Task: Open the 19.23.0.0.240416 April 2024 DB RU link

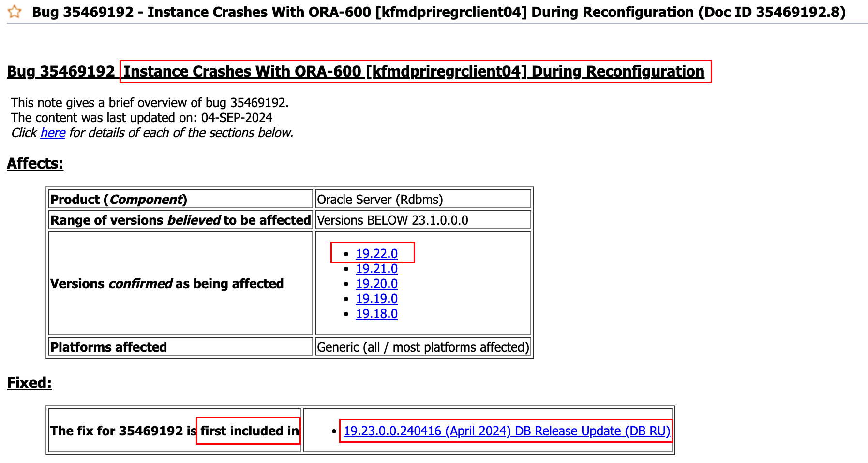Action: (x=507, y=431)
